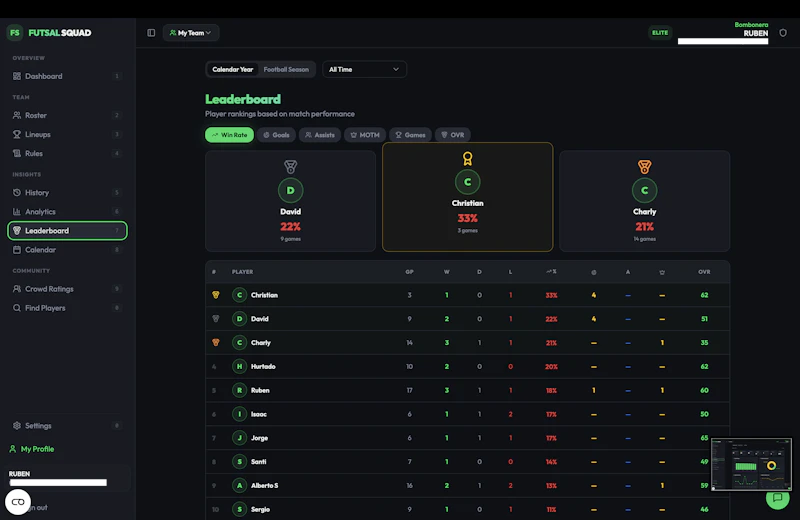Click Isaac's name in the table

coord(259,414)
